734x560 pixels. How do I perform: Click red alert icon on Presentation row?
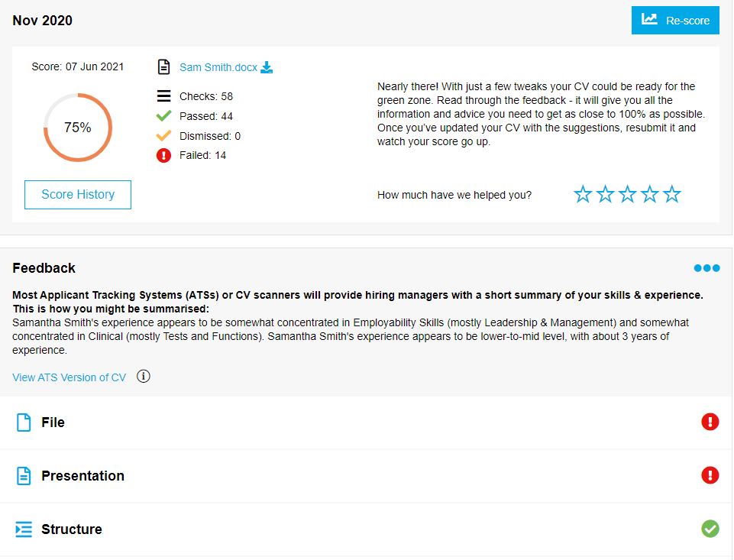[710, 475]
